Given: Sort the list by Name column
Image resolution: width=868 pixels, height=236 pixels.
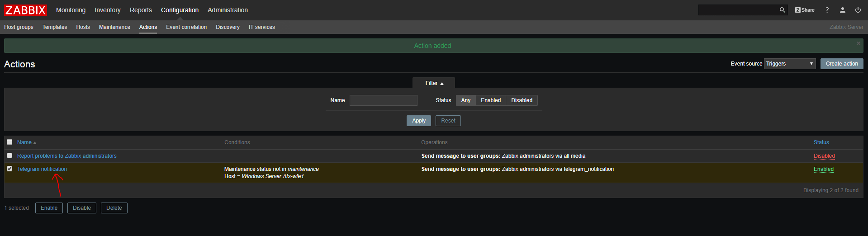Looking at the screenshot, I should (x=24, y=142).
